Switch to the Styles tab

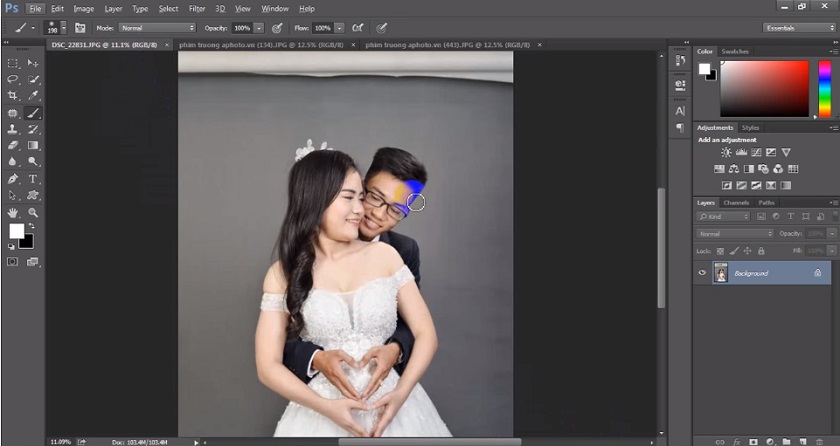click(x=750, y=127)
